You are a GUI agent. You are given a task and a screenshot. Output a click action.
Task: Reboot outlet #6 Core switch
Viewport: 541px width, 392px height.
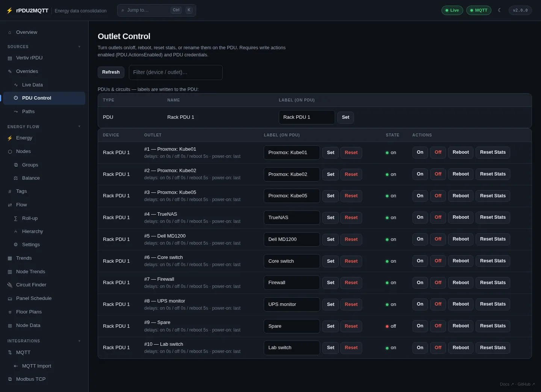(x=461, y=261)
